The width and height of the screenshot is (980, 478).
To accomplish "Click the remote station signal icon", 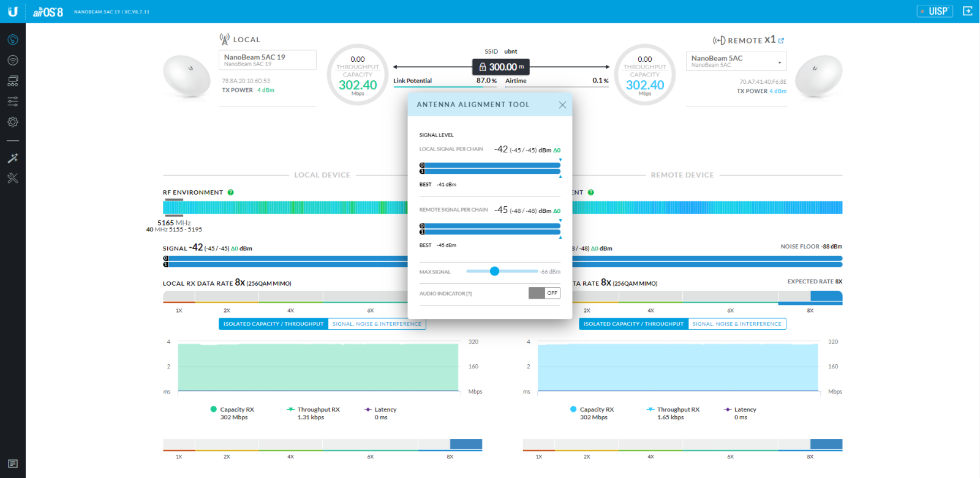I will 719,40.
